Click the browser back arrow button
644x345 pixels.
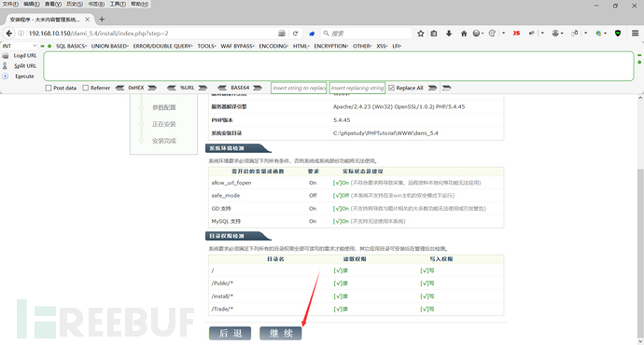click(8, 34)
